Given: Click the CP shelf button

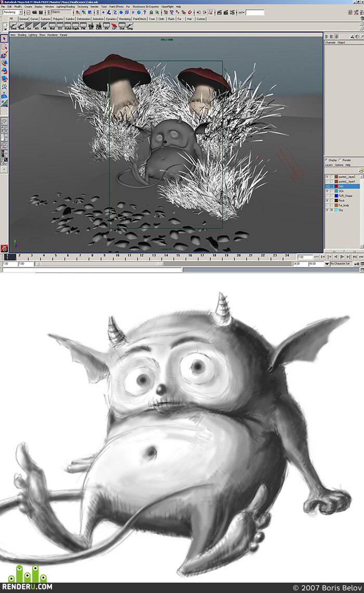Looking at the screenshot, I should pos(114,27).
